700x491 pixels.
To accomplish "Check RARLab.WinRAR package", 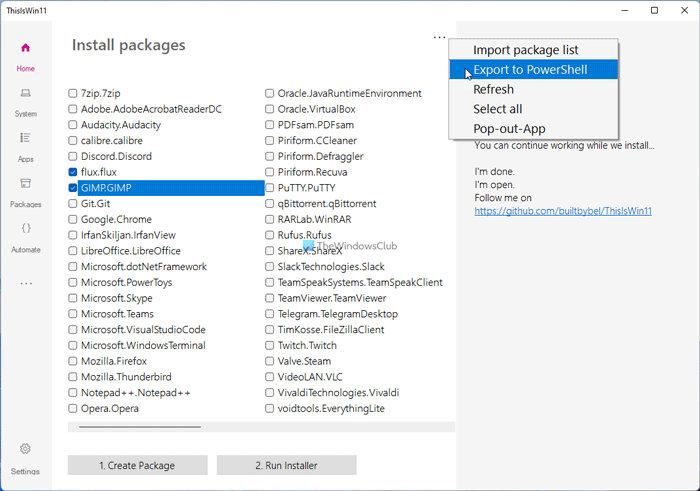I will (x=269, y=219).
